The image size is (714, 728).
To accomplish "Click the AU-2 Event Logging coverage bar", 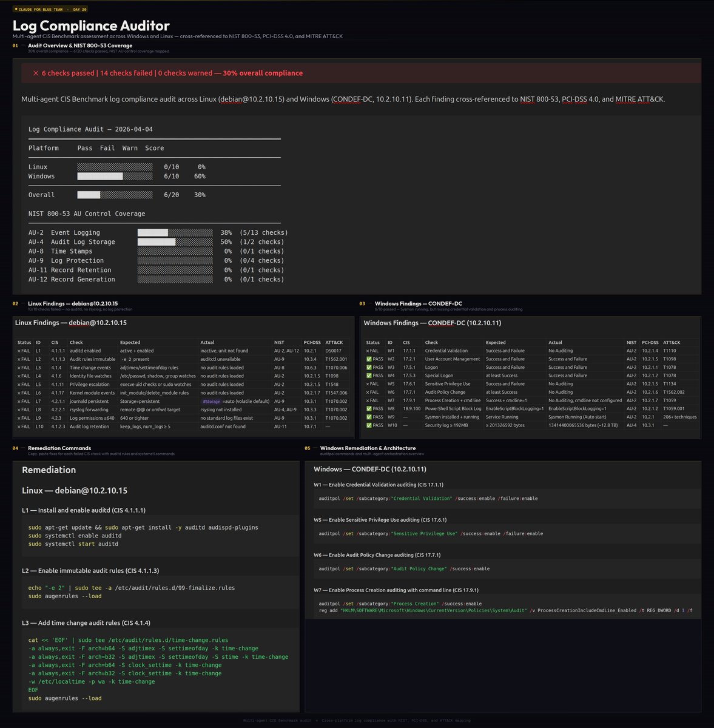I will [x=175, y=232].
